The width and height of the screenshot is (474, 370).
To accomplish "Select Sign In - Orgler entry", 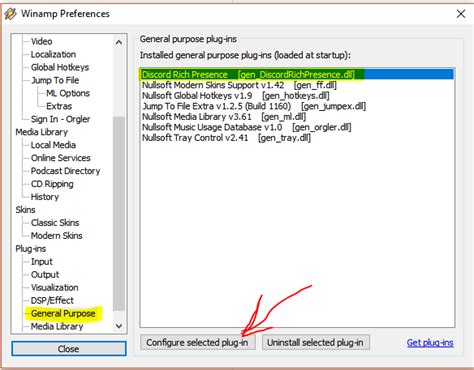I will tap(60, 119).
